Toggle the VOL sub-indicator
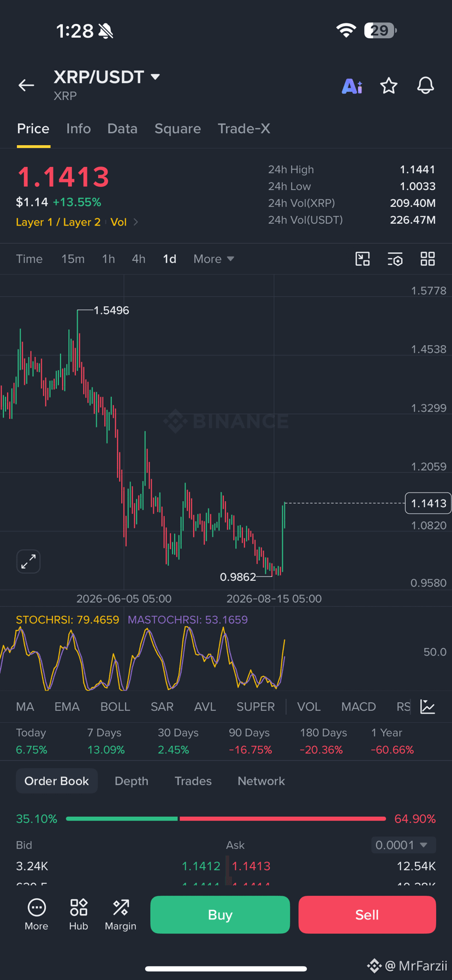The image size is (452, 980). pyautogui.click(x=309, y=706)
